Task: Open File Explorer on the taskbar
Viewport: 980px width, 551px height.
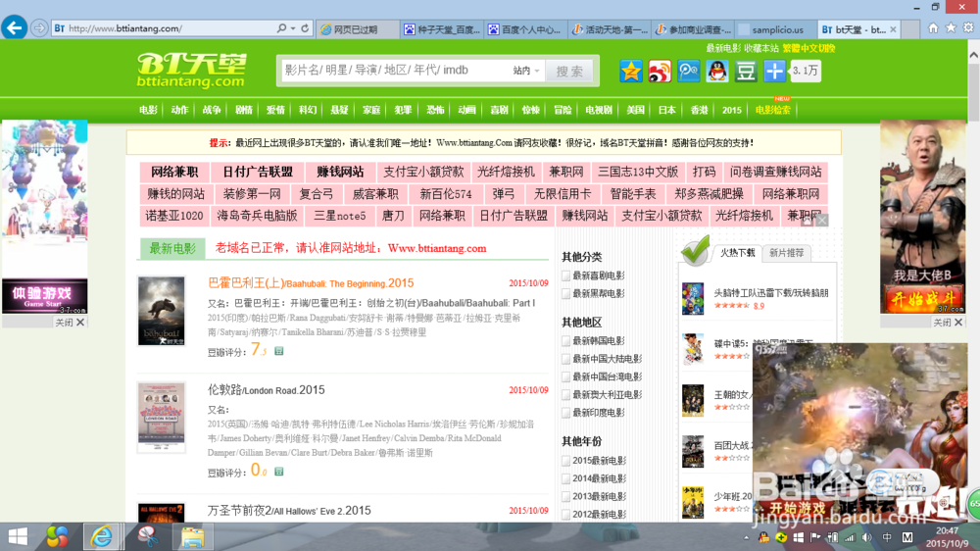Action: (x=192, y=536)
